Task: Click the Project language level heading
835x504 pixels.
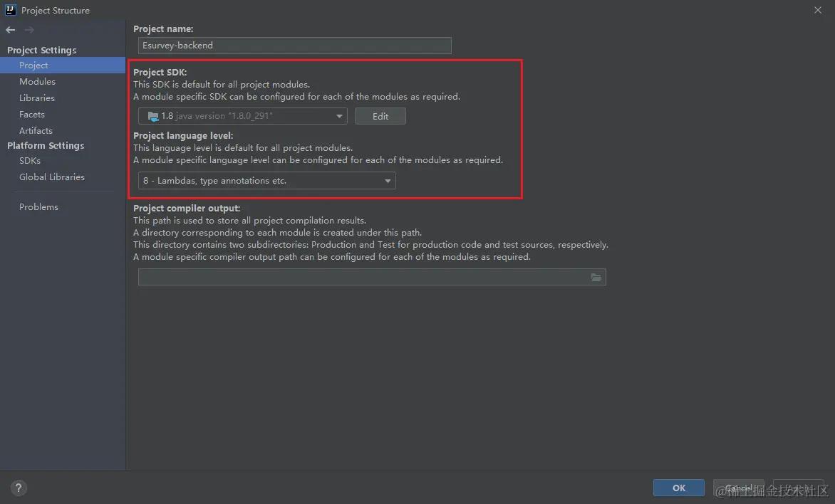Action: (183, 136)
